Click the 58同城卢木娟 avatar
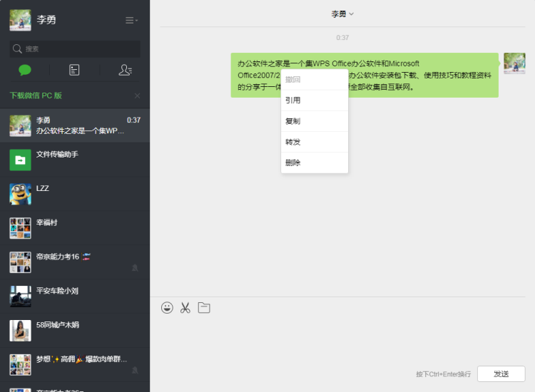 [x=20, y=330]
